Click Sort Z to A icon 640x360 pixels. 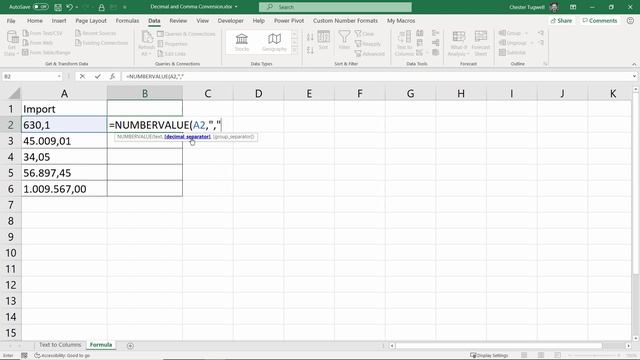tap(310, 50)
